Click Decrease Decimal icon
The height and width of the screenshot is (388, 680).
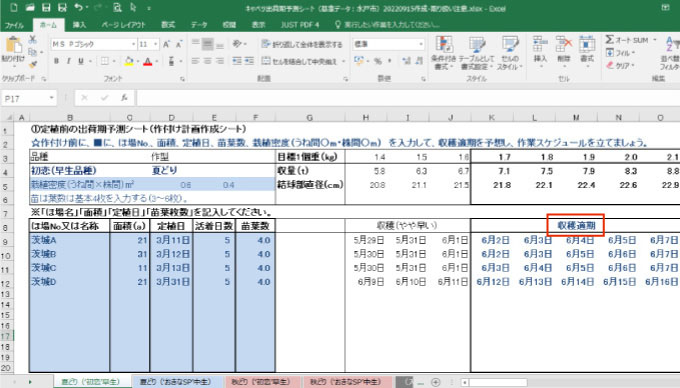(419, 61)
